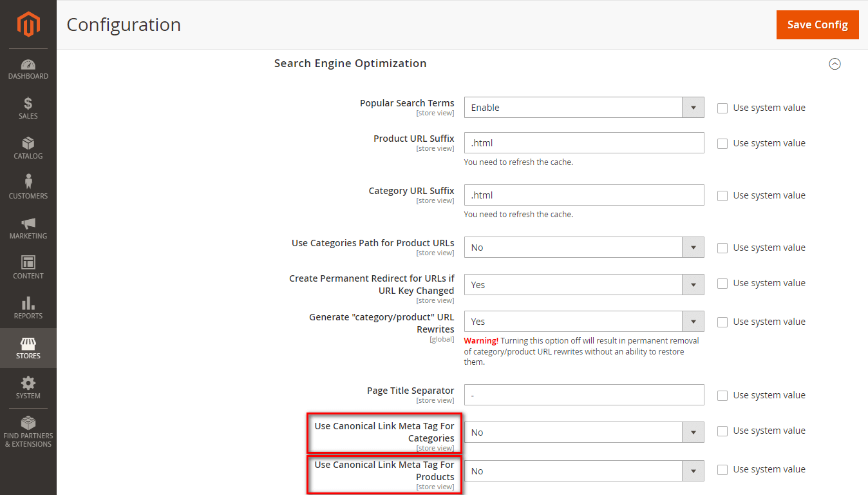The height and width of the screenshot is (495, 868).
Task: Click the Search Engine Optimization heading
Action: pos(350,63)
